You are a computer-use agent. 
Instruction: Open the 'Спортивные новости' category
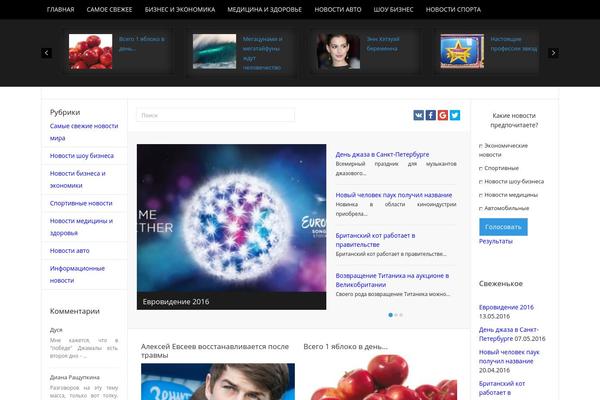coord(81,203)
